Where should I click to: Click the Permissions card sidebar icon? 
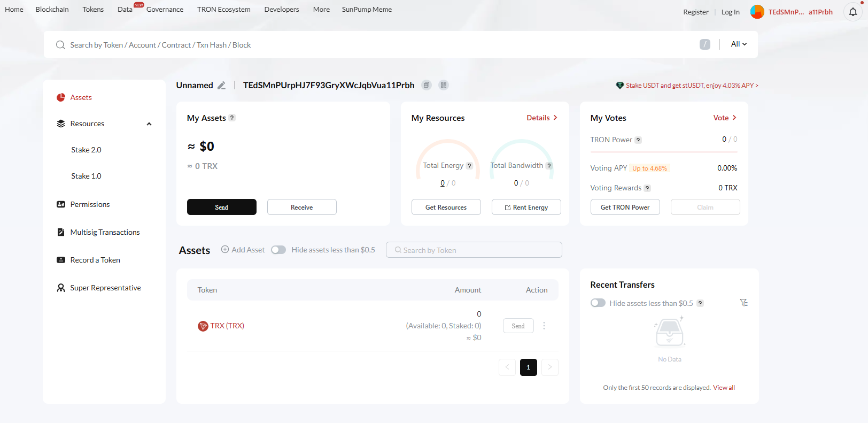tap(61, 204)
